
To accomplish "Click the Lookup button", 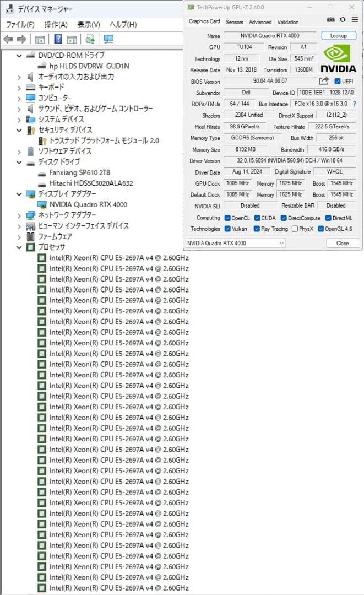I will [339, 36].
